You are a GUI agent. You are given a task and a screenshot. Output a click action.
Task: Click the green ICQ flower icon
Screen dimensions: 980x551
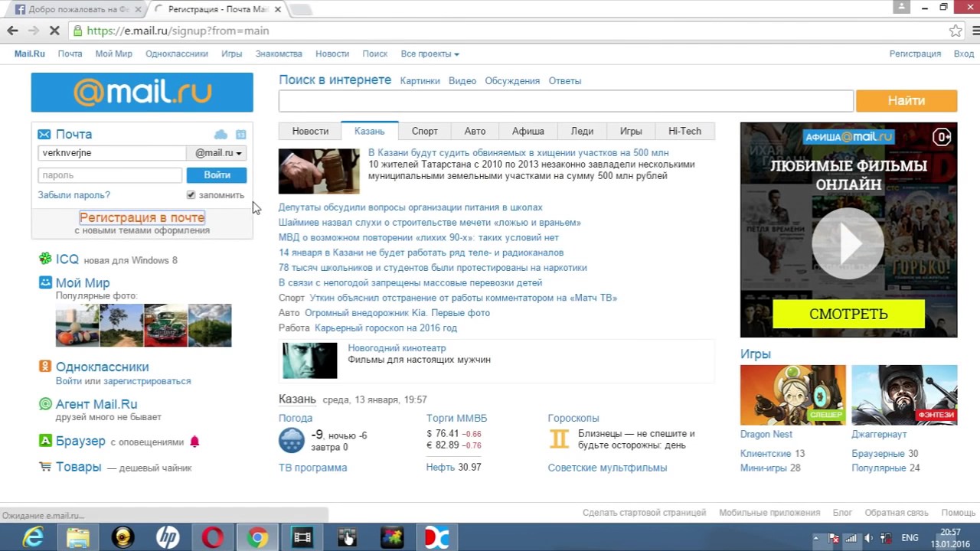point(46,259)
